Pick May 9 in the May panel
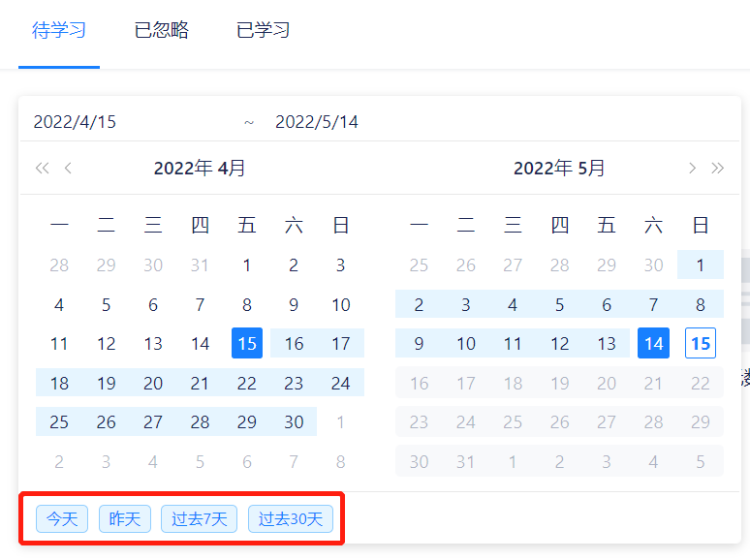 tap(419, 343)
